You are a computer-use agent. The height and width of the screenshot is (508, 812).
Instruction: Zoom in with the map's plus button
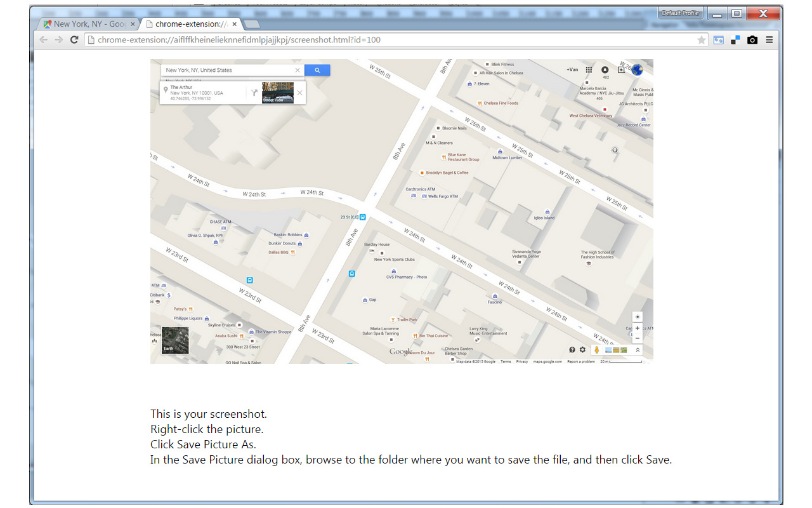click(638, 328)
